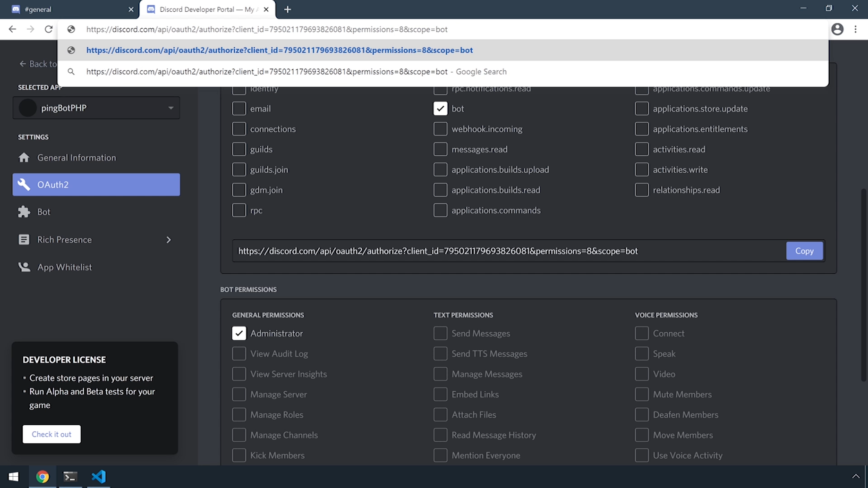Tick the guilds scope checkbox
This screenshot has width=868, height=488.
coord(239,149)
